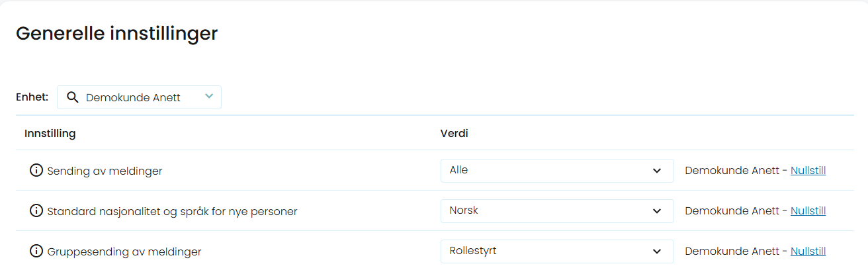Click the Enhet: label

[32, 97]
